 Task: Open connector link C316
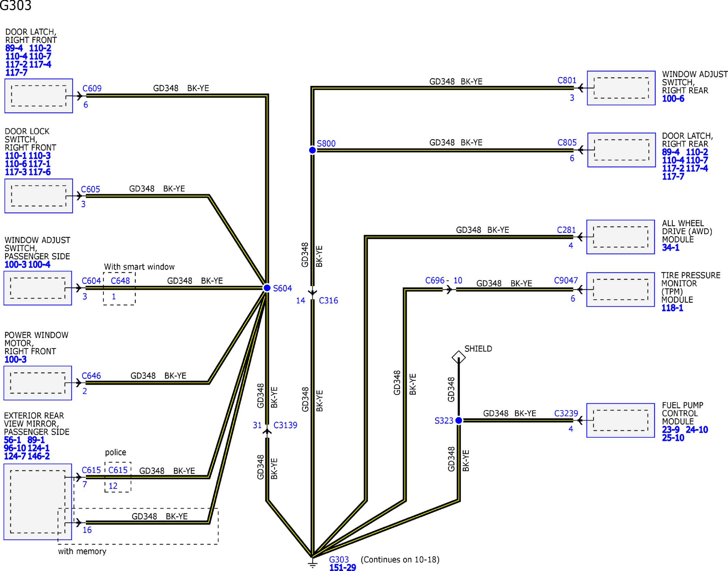[x=328, y=301]
